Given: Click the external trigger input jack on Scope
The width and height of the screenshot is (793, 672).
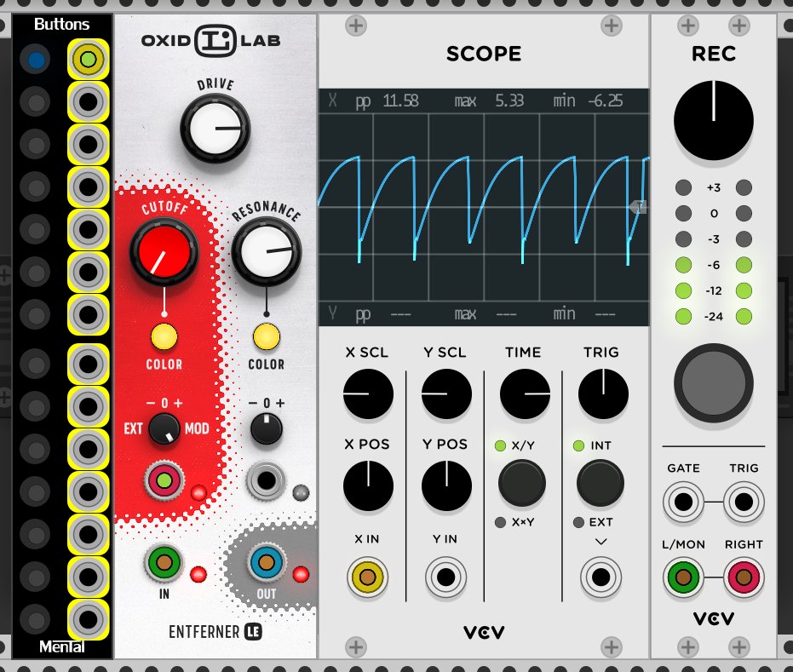Looking at the screenshot, I should click(600, 577).
